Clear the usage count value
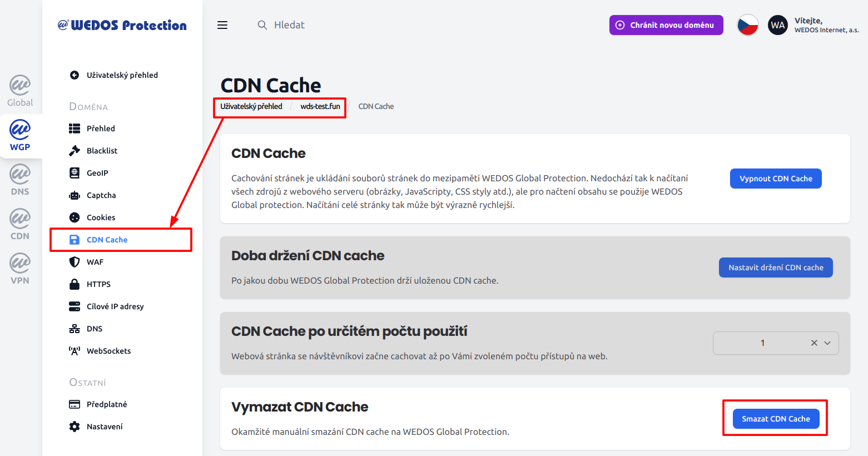 coord(814,343)
